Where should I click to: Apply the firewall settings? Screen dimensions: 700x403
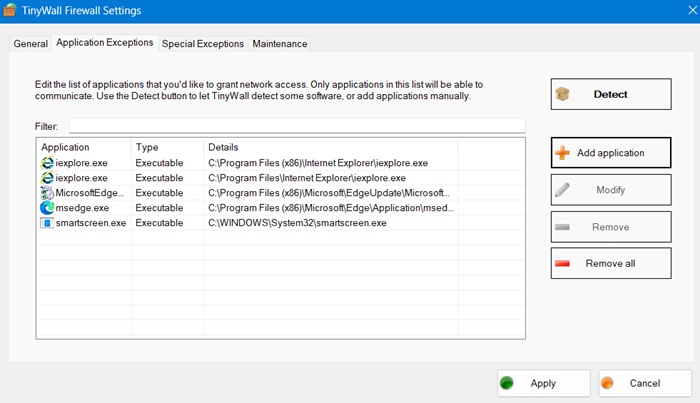(x=544, y=383)
